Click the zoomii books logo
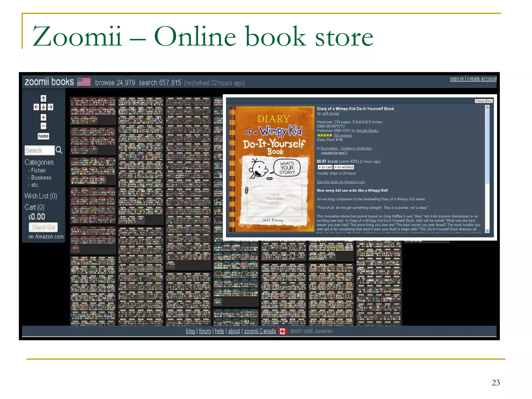Screen dimensions: 532x399 click(49, 82)
